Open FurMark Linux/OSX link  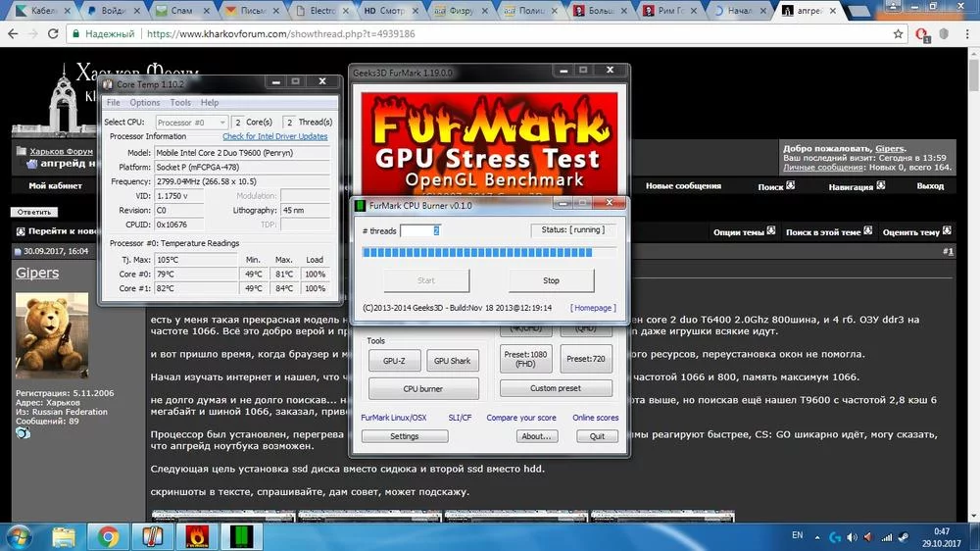(394, 418)
